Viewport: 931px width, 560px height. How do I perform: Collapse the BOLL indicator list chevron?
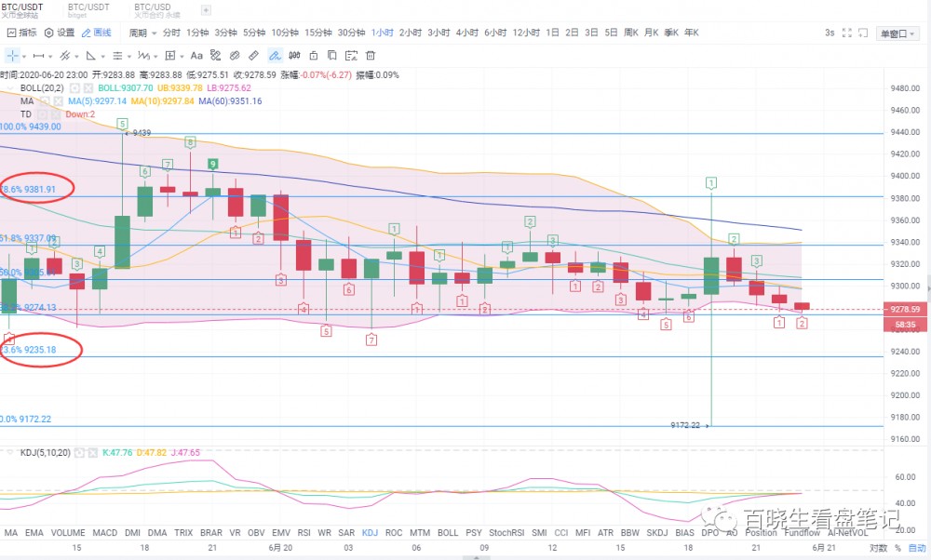pyautogui.click(x=11, y=88)
